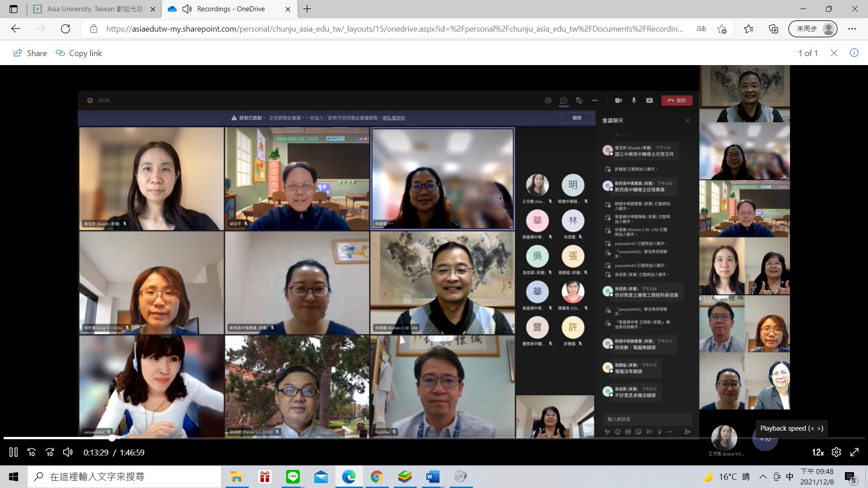Open the notification center icon
The height and width of the screenshot is (488, 868).
(850, 477)
